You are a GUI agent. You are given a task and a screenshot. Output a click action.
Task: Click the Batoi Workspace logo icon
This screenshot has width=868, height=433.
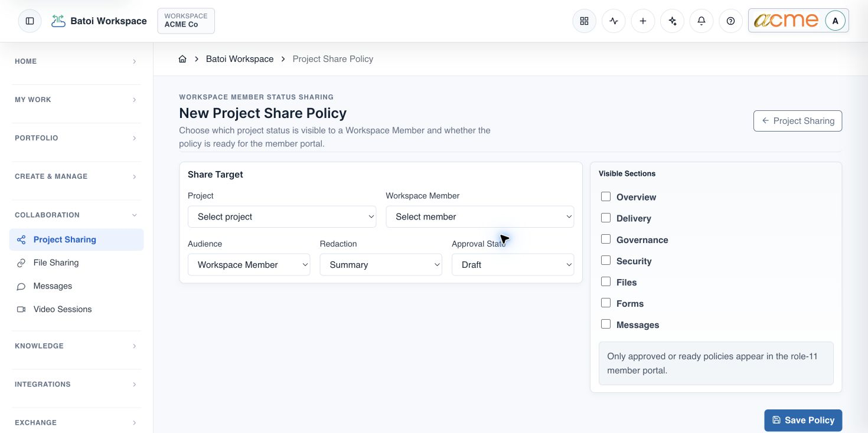coord(58,21)
